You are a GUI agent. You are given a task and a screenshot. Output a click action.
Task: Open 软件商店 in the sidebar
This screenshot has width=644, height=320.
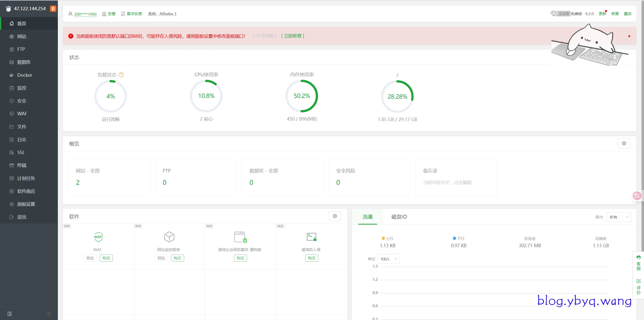[x=26, y=191]
